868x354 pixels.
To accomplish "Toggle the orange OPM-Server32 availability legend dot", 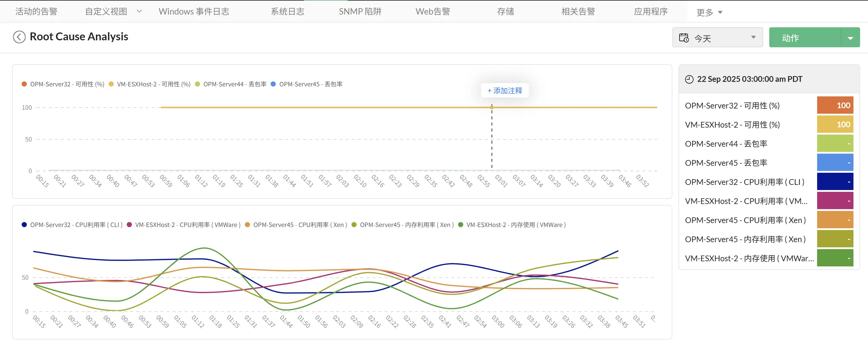I will tap(24, 84).
